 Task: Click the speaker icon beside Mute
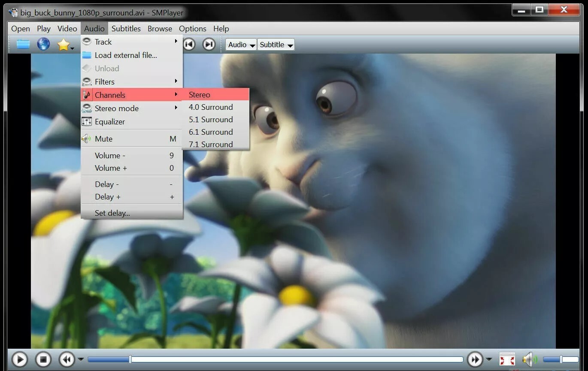87,139
